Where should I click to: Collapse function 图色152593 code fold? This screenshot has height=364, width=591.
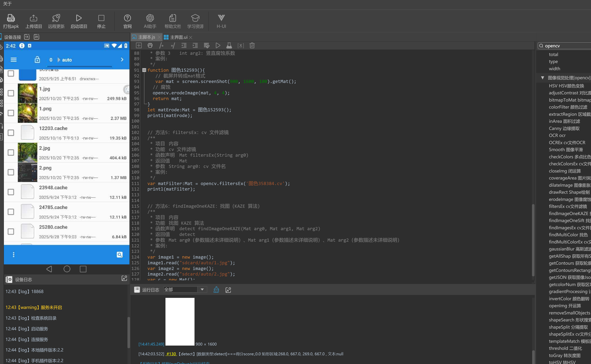point(144,70)
